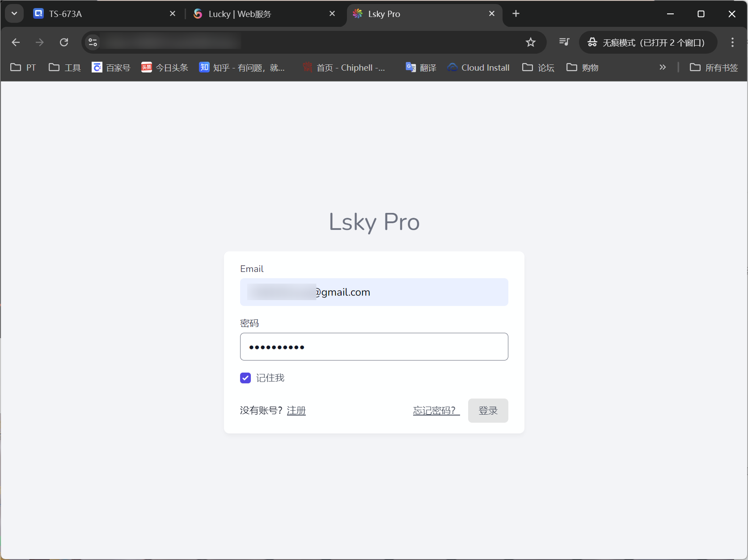Close the TS-673A tab
This screenshot has height=560, width=748.
coord(173,14)
